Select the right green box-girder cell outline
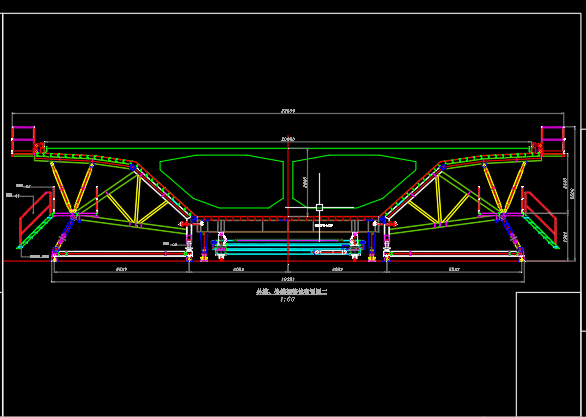 click(x=354, y=181)
